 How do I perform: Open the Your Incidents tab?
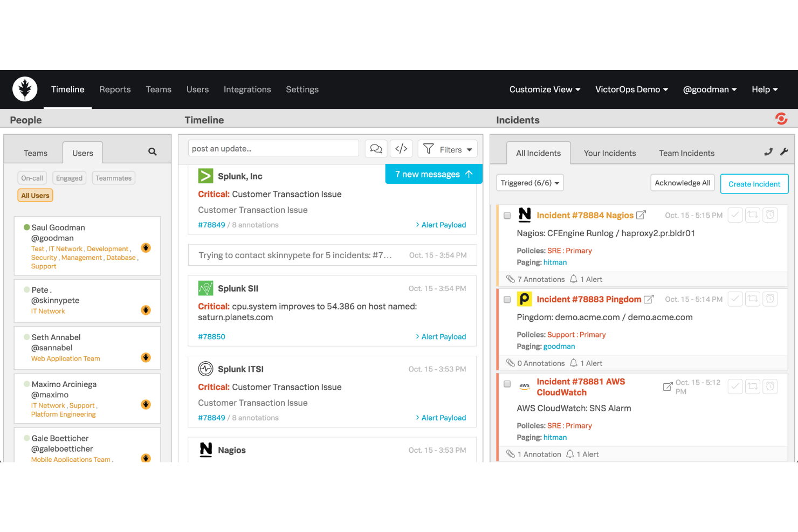pyautogui.click(x=609, y=153)
